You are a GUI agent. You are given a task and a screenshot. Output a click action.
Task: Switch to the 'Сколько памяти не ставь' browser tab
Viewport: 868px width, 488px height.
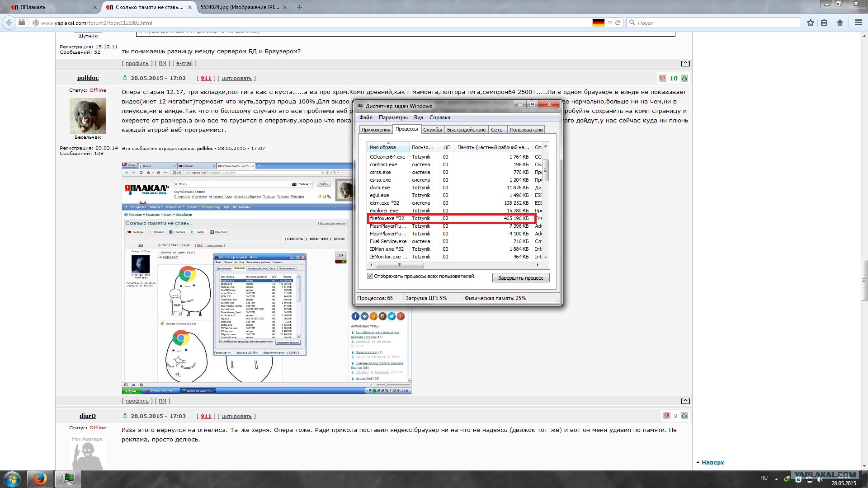click(x=149, y=7)
